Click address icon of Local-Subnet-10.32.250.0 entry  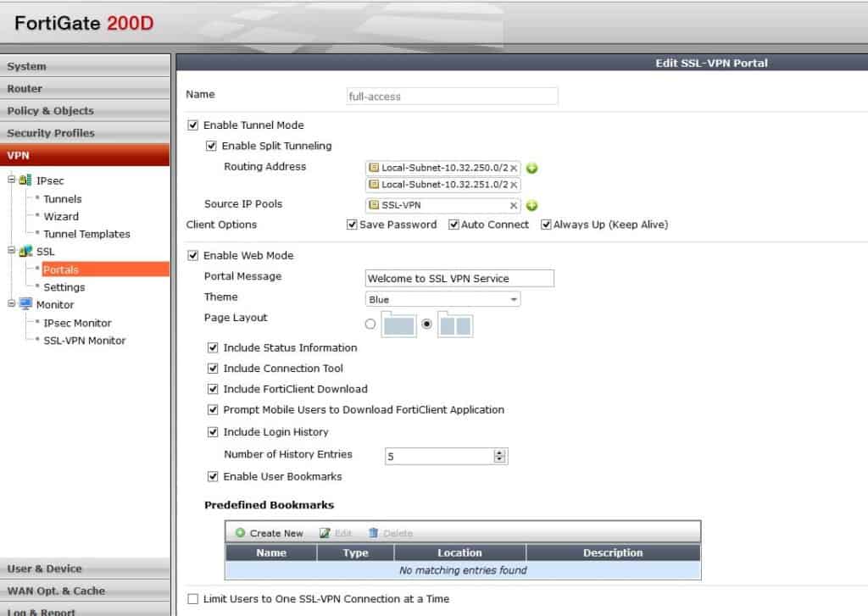point(374,167)
